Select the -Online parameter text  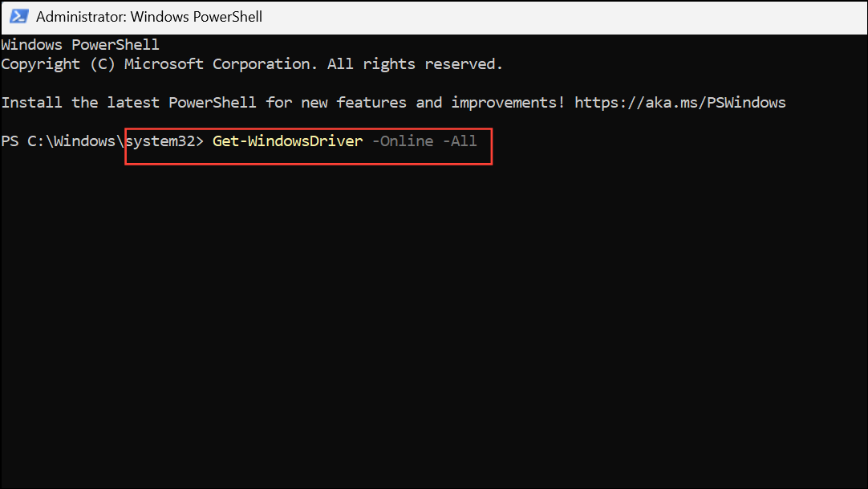[403, 141]
